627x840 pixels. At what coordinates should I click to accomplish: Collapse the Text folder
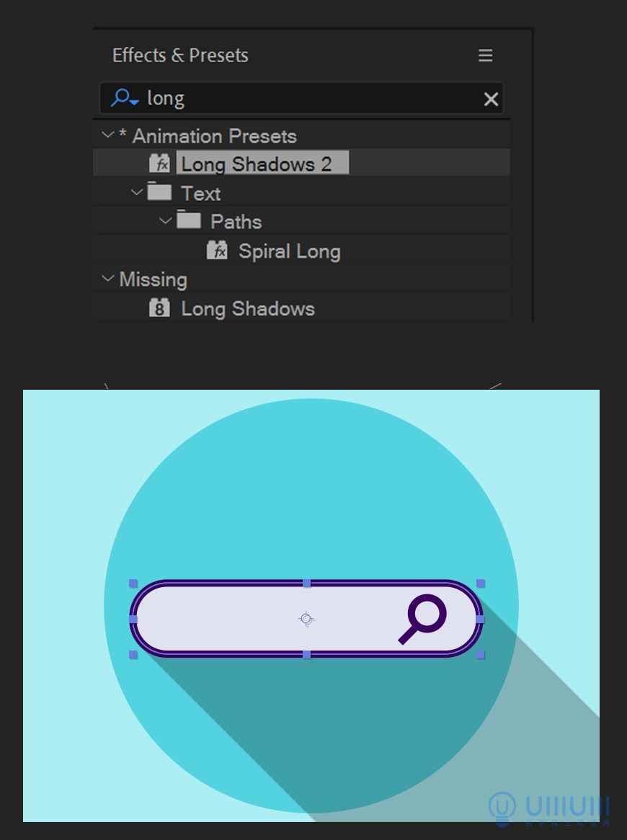[137, 192]
